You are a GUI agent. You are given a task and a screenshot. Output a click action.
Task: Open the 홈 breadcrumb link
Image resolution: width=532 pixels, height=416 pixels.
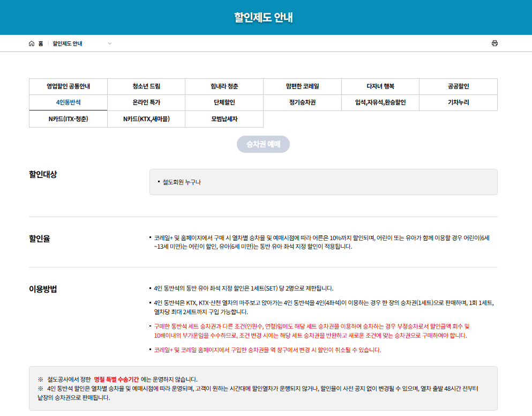(x=41, y=43)
